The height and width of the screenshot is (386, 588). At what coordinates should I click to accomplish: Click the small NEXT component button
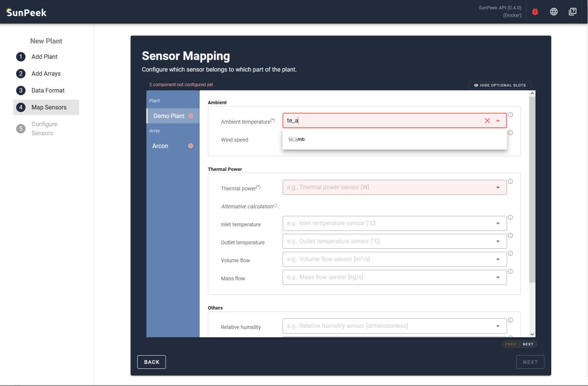pyautogui.click(x=528, y=344)
